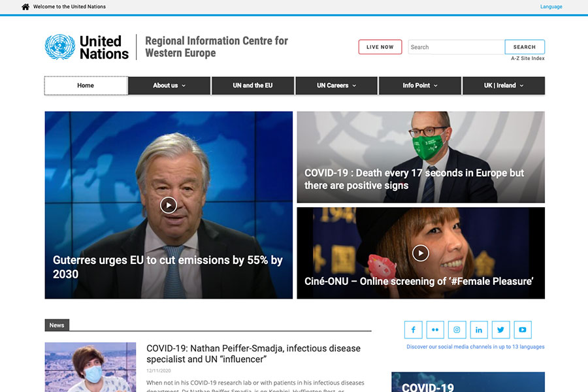The image size is (588, 392).
Task: Click the 12/11/2020 article date
Action: [158, 370]
